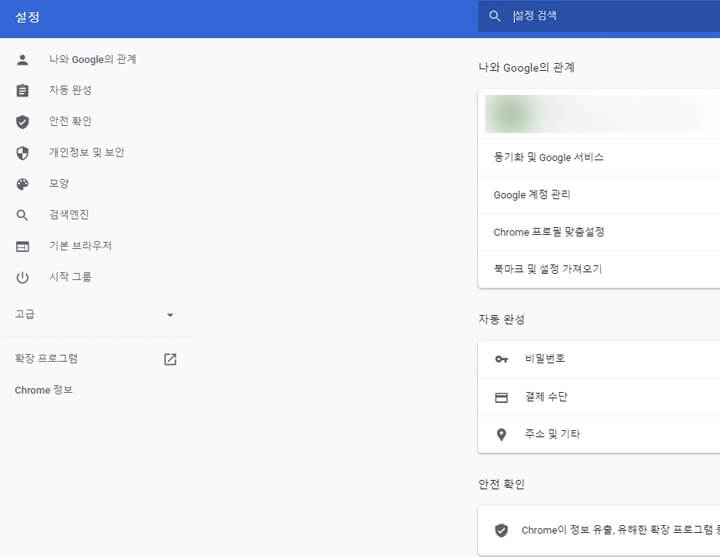Open Google 계정 관리 row
Image resolution: width=720 pixels, height=557 pixels.
tap(599, 195)
